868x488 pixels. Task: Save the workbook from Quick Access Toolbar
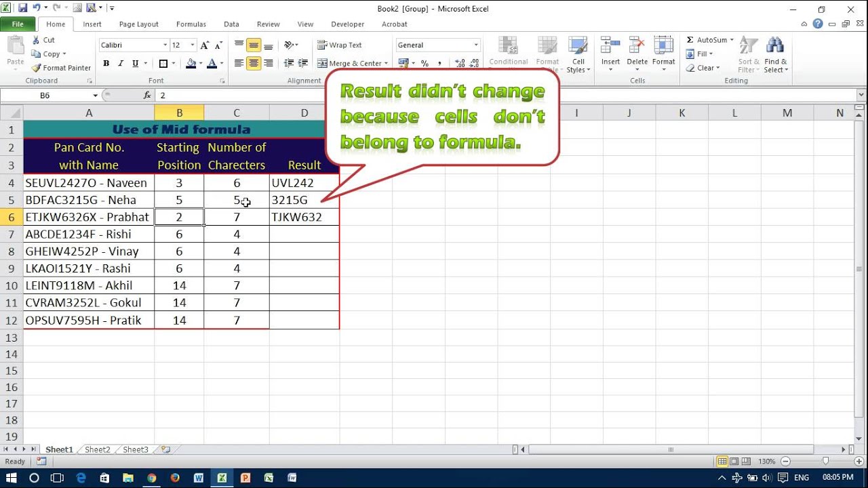(22, 8)
